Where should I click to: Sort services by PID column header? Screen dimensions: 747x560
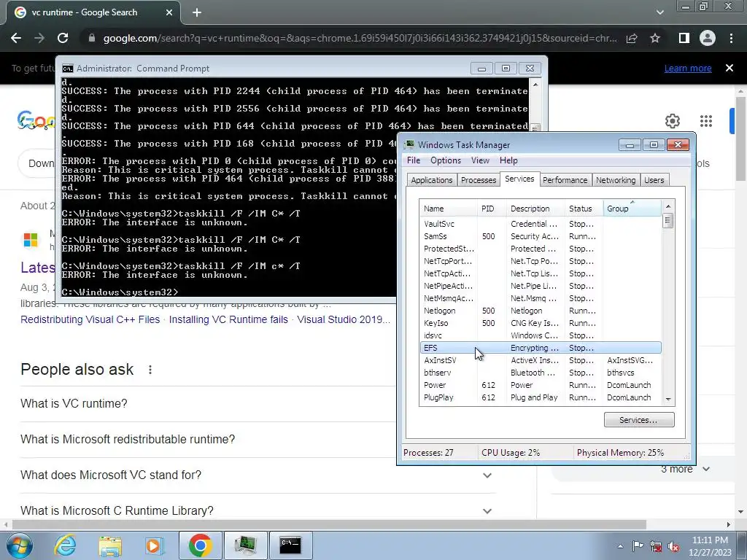click(x=492, y=209)
